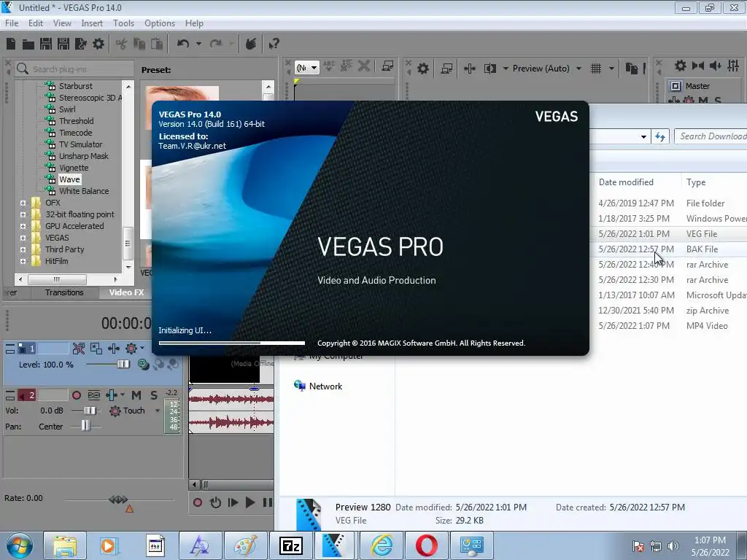Toggle Bypass Motion Blur on video track 1
This screenshot has height=560, width=747.
pyautogui.click(x=79, y=349)
